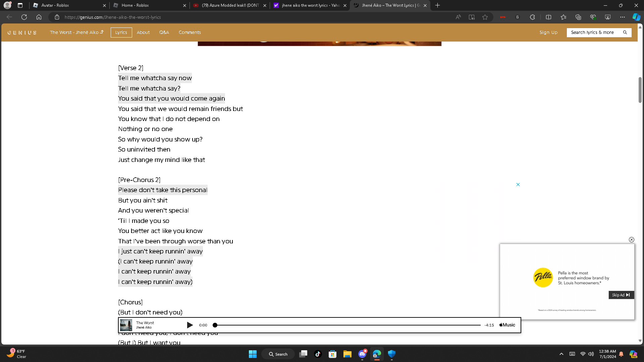
Task: Click the Genius logo
Action: 22,33
